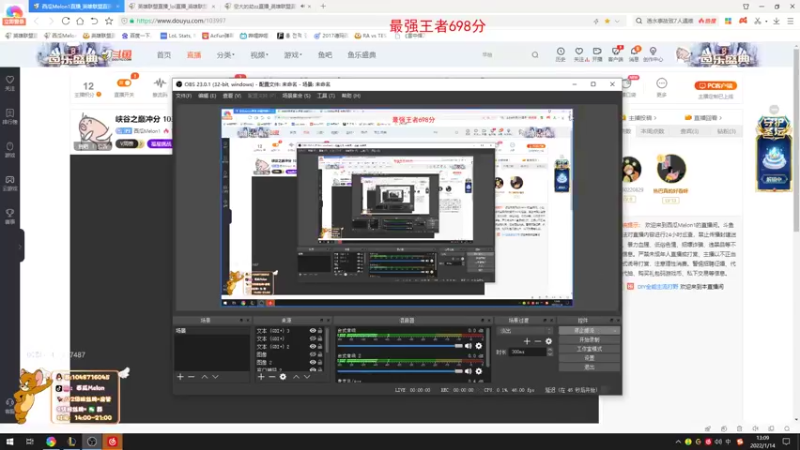This screenshot has width=800, height=450.
Task: Open 更多 ellipsis icon near PC客户端
Action: click(662, 87)
